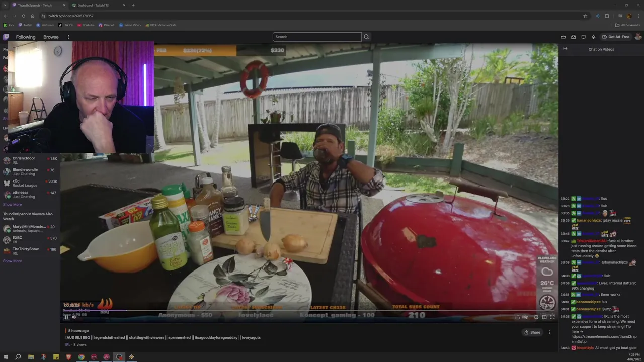Focus the Twitch Search field
This screenshot has height=362, width=644.
point(317,37)
